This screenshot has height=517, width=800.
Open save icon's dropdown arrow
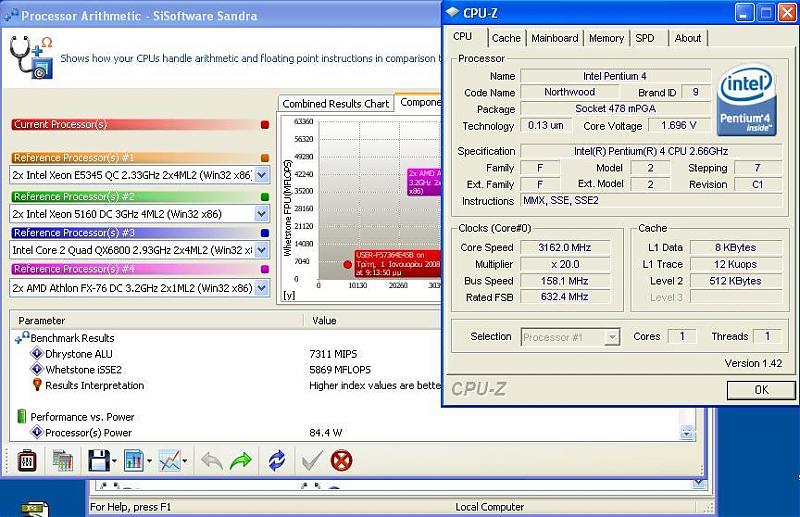[114, 461]
